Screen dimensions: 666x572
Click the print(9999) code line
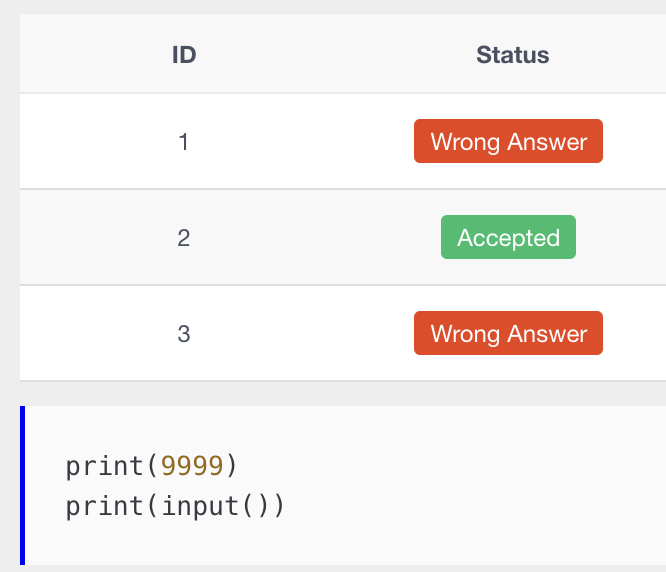(x=151, y=466)
